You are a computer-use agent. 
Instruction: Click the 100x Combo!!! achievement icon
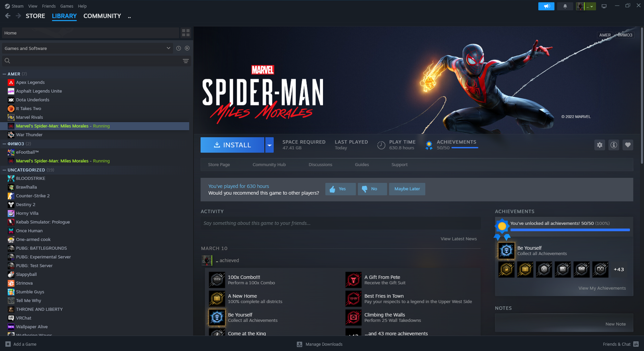[x=217, y=280]
